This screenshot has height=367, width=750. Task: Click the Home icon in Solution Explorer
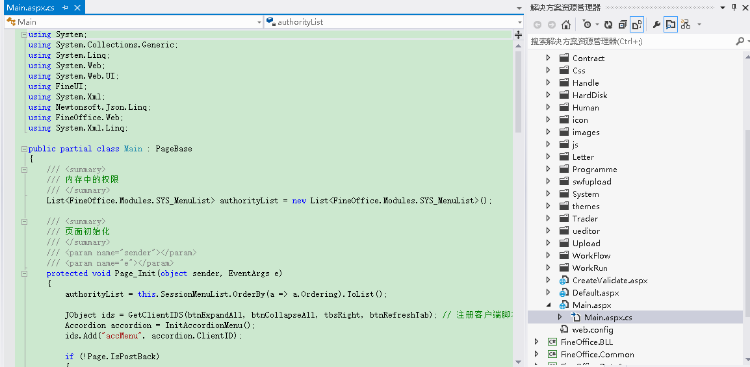coord(566,24)
